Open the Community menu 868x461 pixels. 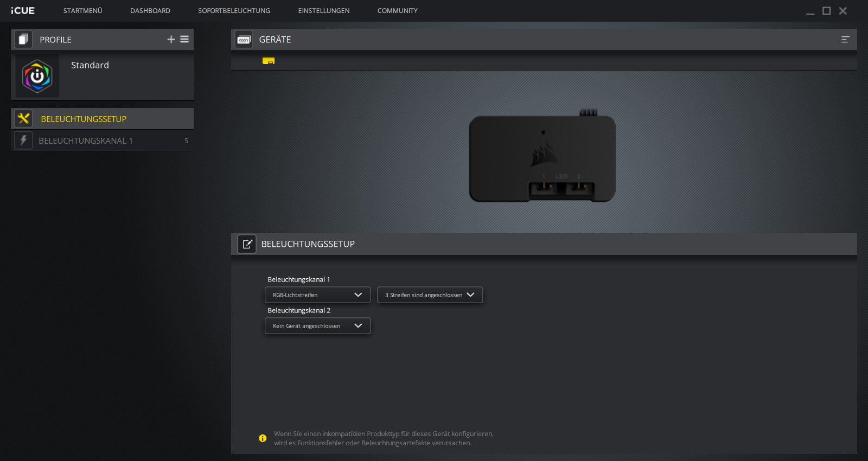click(x=398, y=11)
